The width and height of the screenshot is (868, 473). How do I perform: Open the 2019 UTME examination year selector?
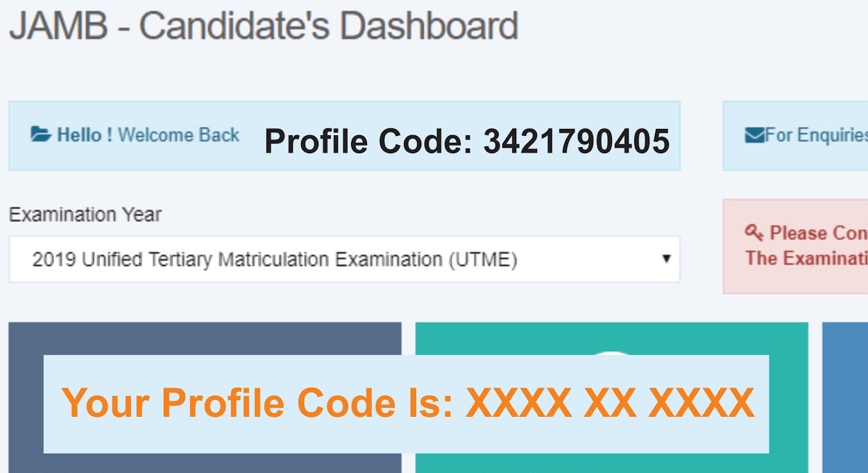point(343,259)
